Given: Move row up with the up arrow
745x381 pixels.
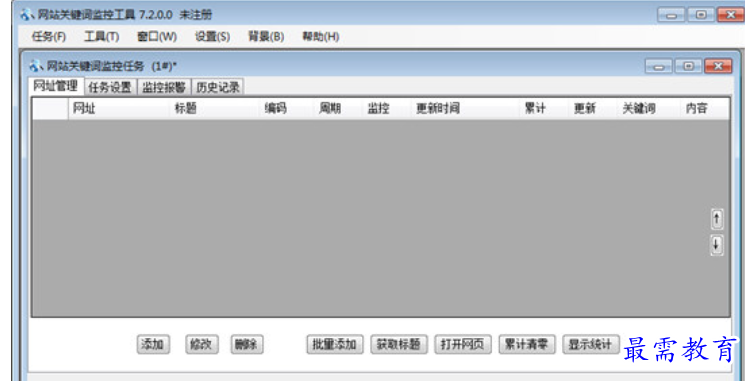Looking at the screenshot, I should click(717, 219).
